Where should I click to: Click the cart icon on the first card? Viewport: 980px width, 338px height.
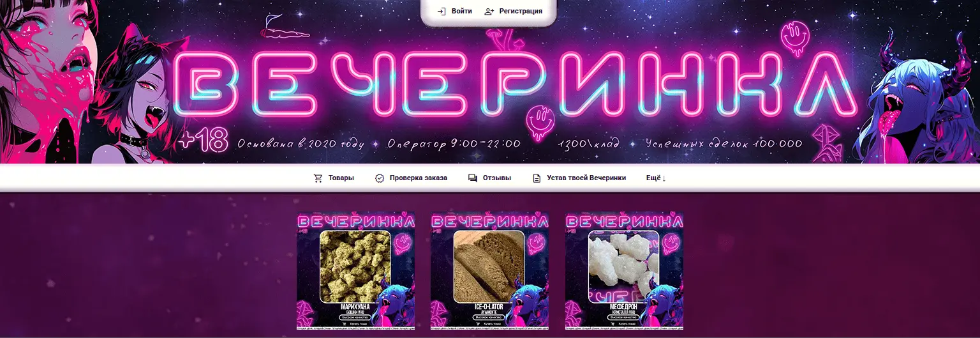tap(345, 324)
